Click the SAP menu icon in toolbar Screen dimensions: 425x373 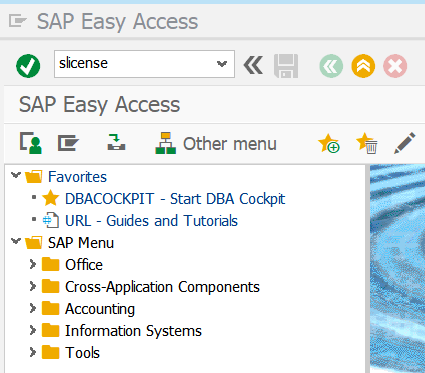68,143
